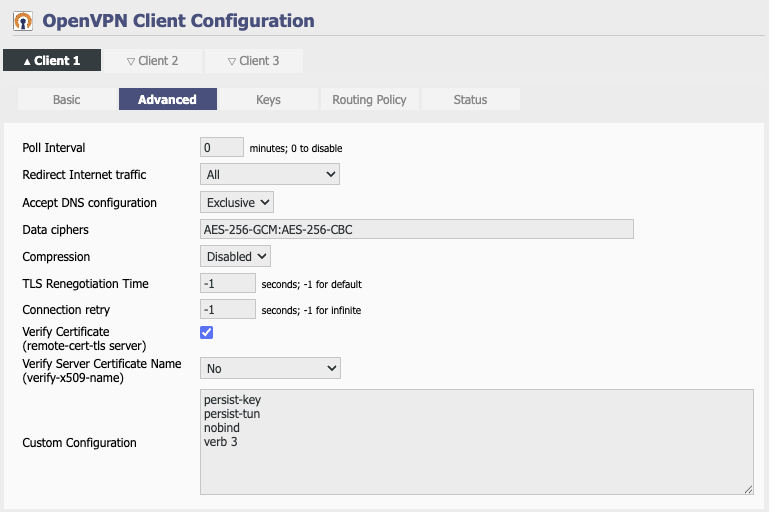Select the Client 3 tab
Viewport: 775px width, 512px height.
coord(254,61)
